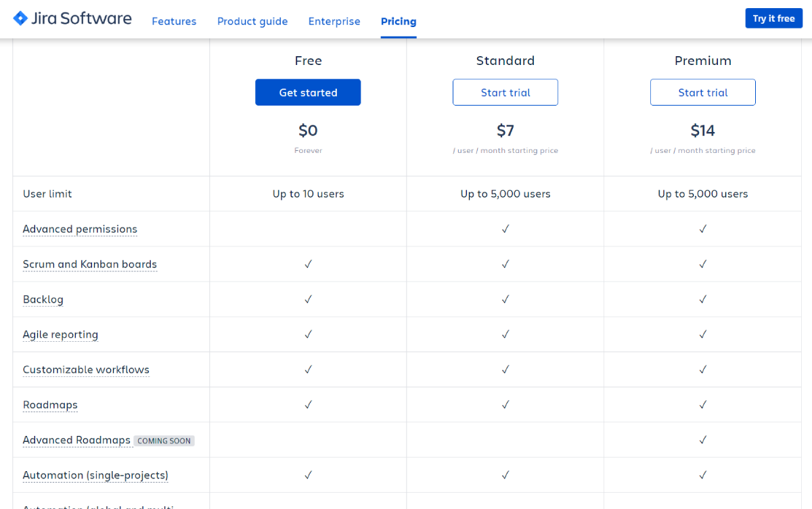
Task: Click the COMING SOON badge on Advanced Roadmaps
Action: (x=164, y=440)
